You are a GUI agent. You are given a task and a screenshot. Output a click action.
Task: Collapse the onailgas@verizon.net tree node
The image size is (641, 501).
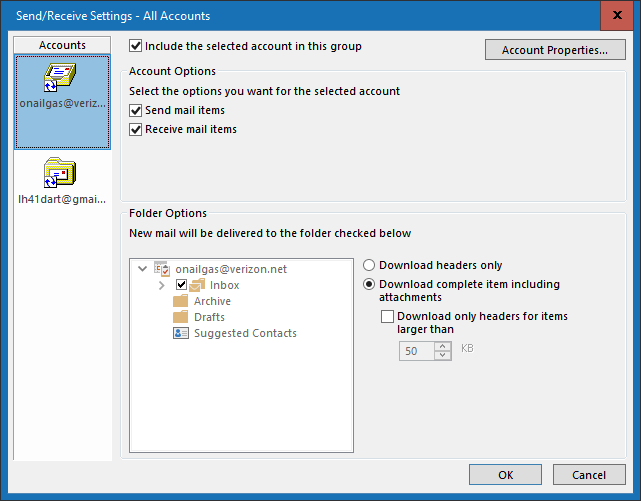tap(143, 269)
